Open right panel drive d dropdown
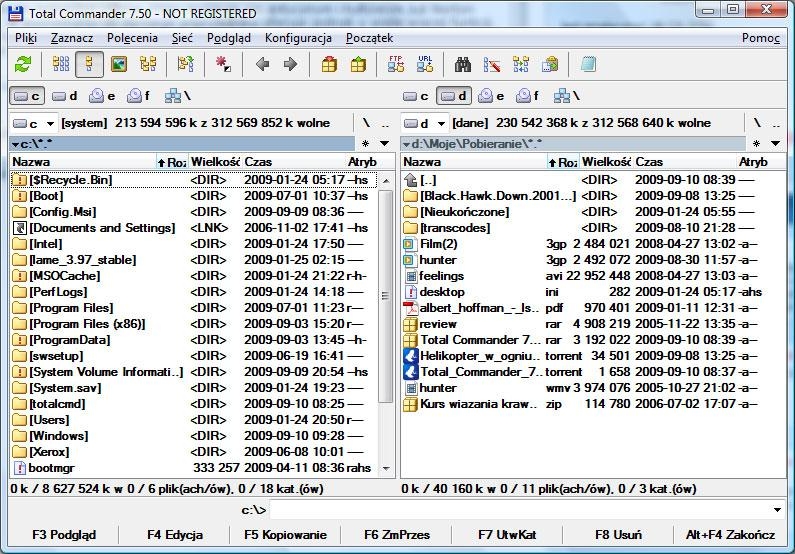795x554 pixels. coord(425,123)
